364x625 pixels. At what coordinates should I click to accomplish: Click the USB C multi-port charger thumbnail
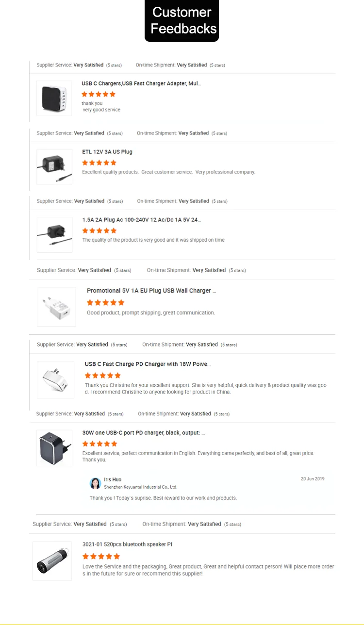[x=54, y=98]
